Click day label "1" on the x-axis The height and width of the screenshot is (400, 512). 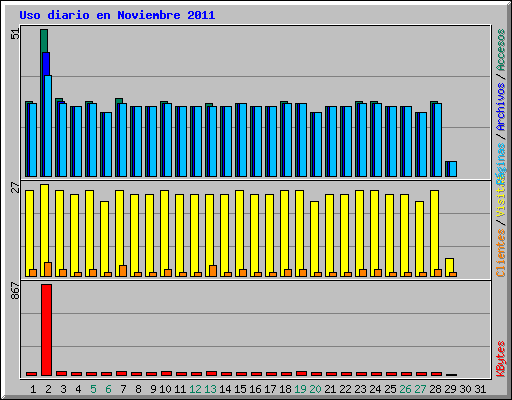tap(33, 389)
